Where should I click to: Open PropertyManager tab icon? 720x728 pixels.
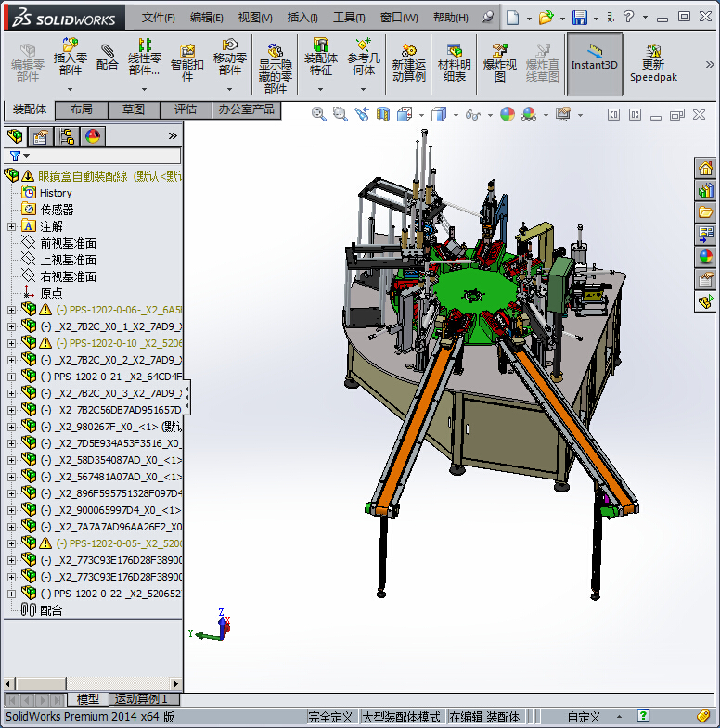[x=41, y=136]
